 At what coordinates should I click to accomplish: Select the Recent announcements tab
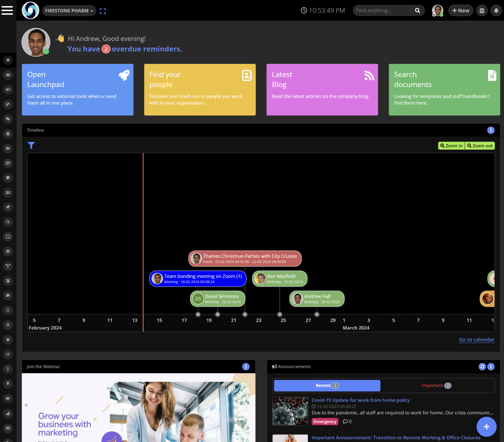pos(326,385)
